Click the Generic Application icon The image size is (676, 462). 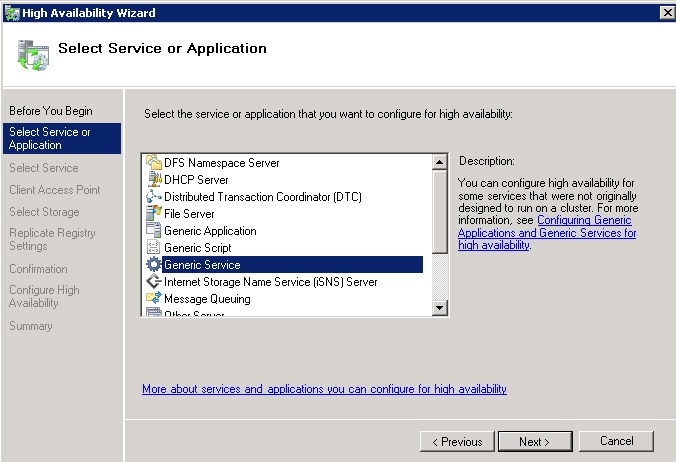tap(153, 231)
